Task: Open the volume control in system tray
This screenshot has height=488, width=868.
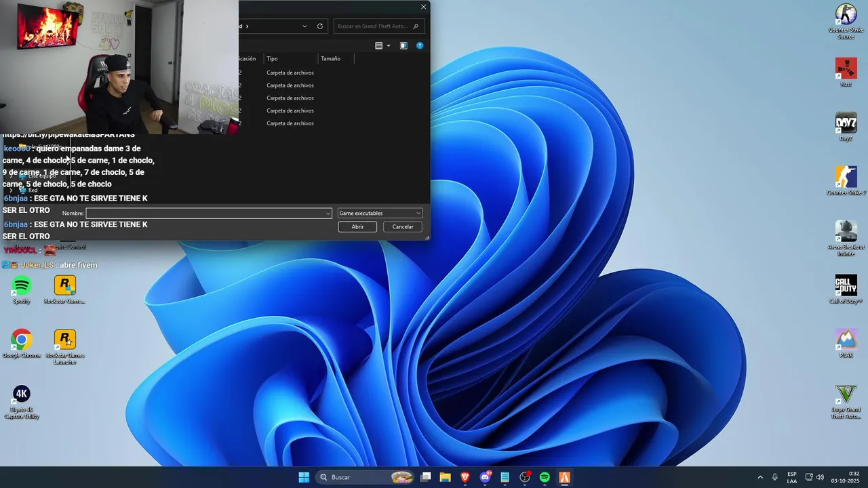Action: [x=820, y=477]
